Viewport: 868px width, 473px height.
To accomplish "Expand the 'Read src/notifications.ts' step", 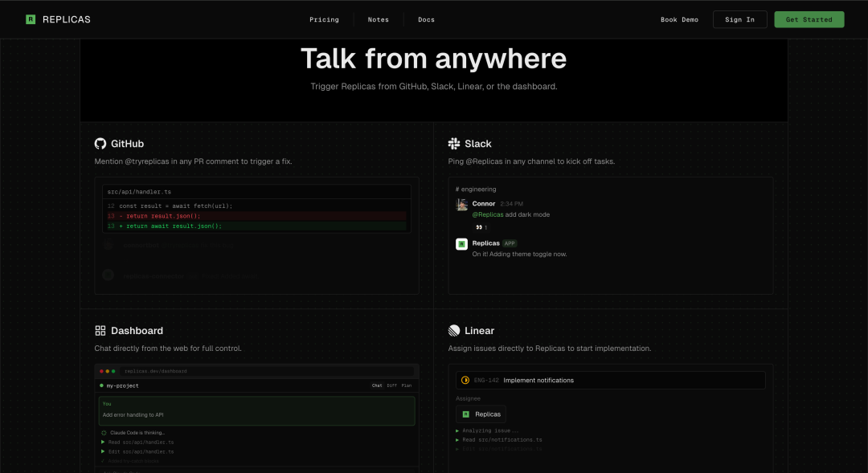I will [499, 440].
